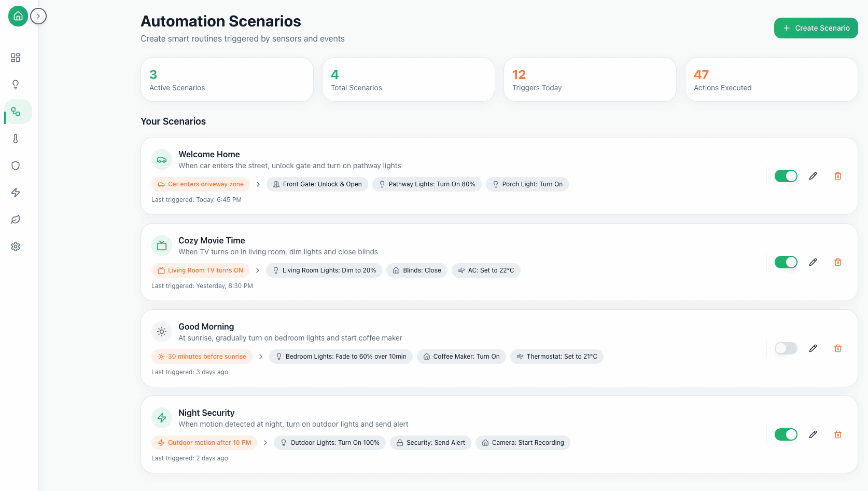Image resolution: width=868 pixels, height=491 pixels.
Task: Click the Create Scenario button
Action: click(816, 28)
